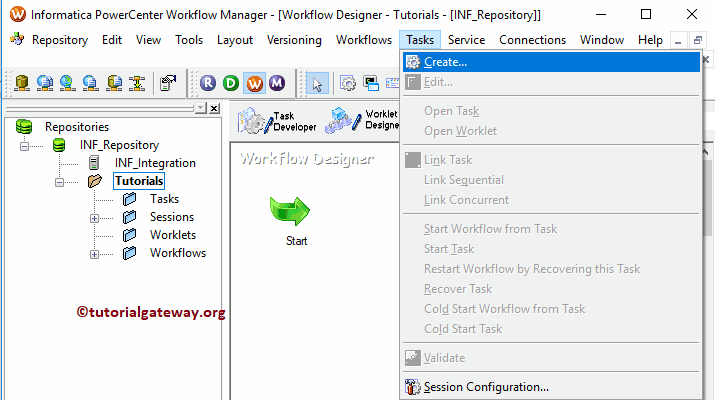Select the green Start task icon in the workspace

click(x=290, y=211)
